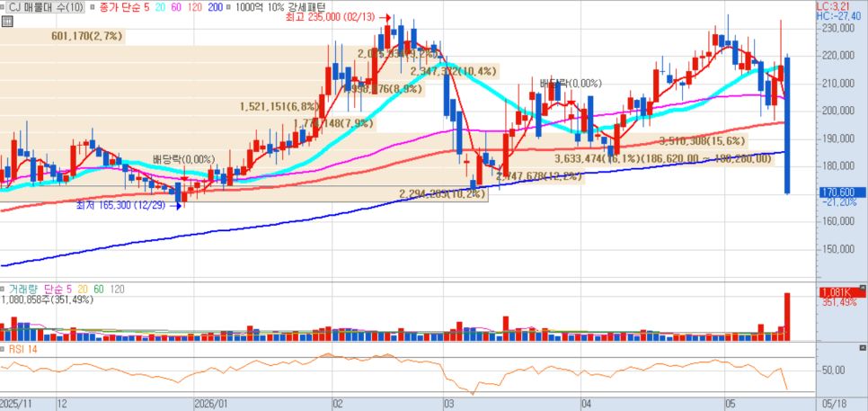This screenshot has width=868, height=411.
Task: Select the CJ 매물대 수(10) indicator label
Action: click(44, 7)
